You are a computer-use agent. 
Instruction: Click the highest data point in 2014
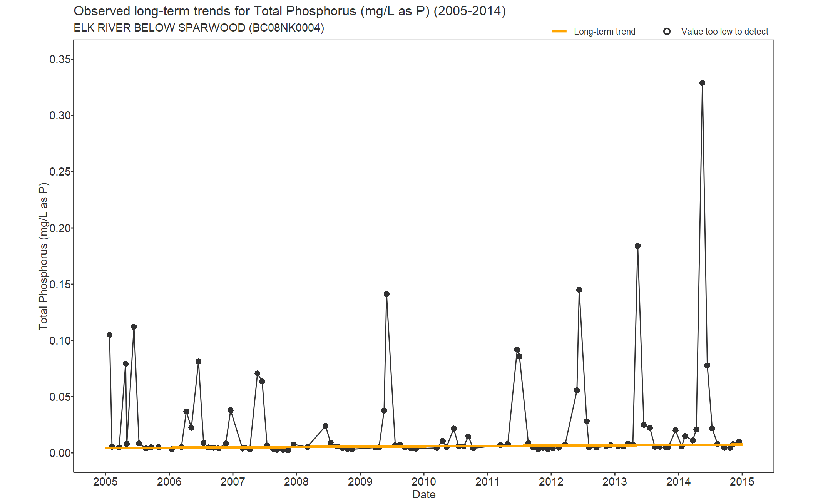coord(702,83)
